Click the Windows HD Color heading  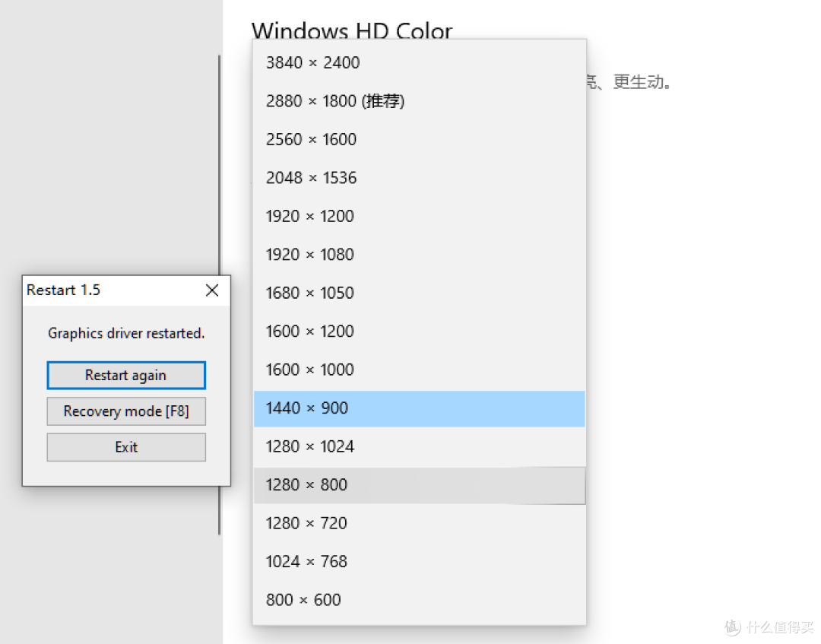point(352,30)
